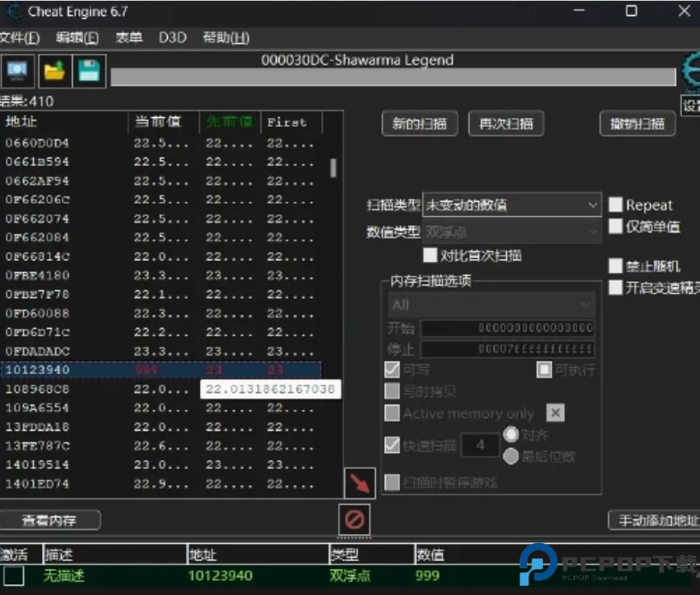Select result row 0F66814C
The width and height of the screenshot is (700, 595).
pos(161,256)
